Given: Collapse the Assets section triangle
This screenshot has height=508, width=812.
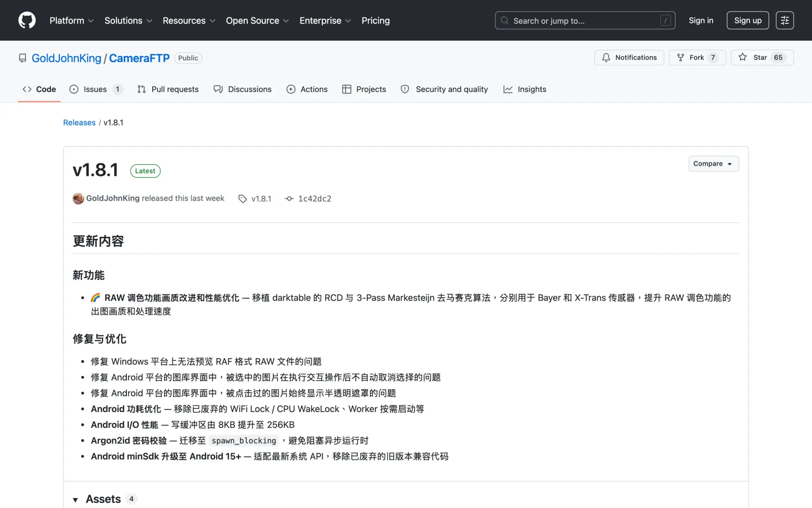Looking at the screenshot, I should pos(76,500).
